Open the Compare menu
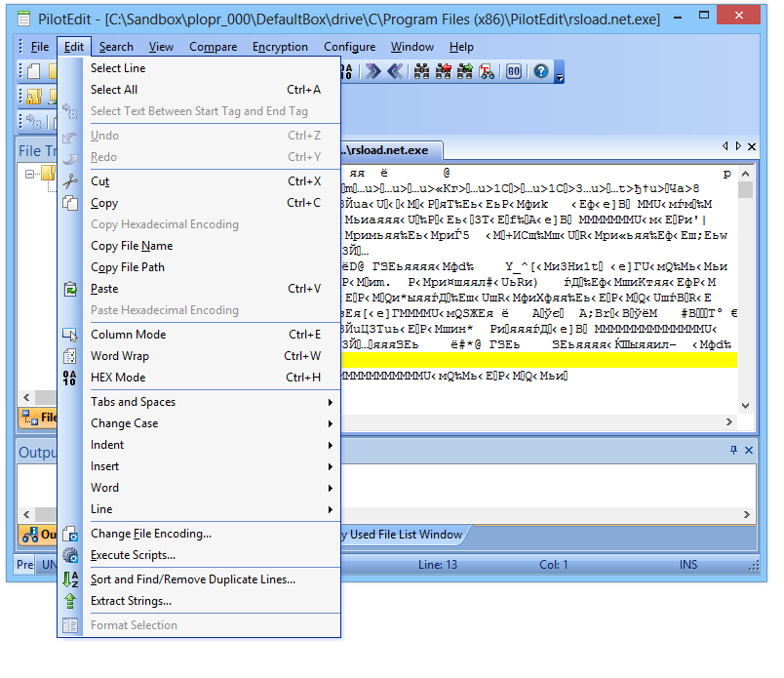Screen dimensions: 784x678 [x=213, y=47]
